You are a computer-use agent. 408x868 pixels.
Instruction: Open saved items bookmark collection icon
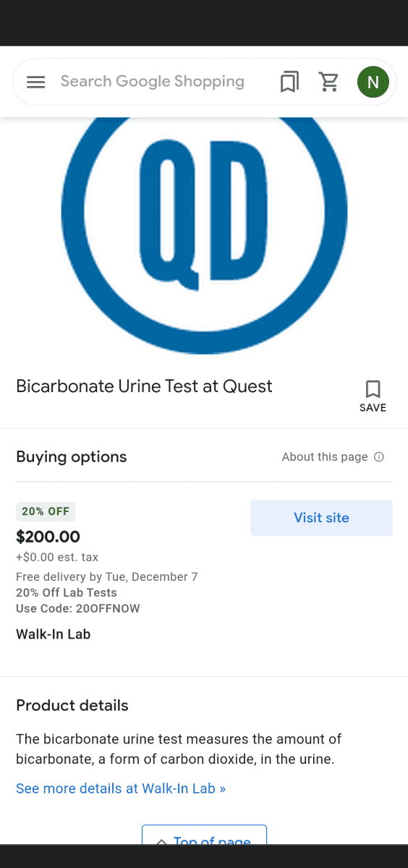[x=289, y=82]
